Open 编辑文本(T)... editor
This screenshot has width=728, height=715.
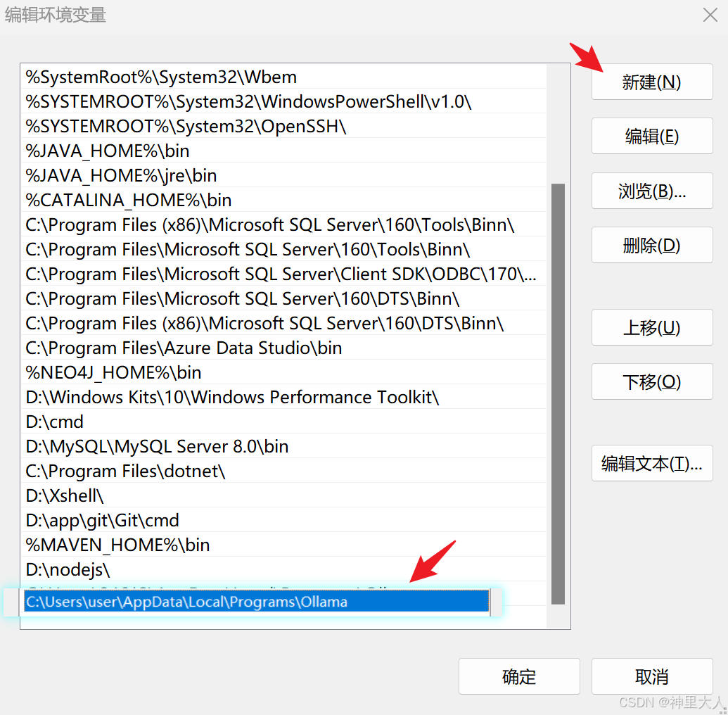pos(652,463)
